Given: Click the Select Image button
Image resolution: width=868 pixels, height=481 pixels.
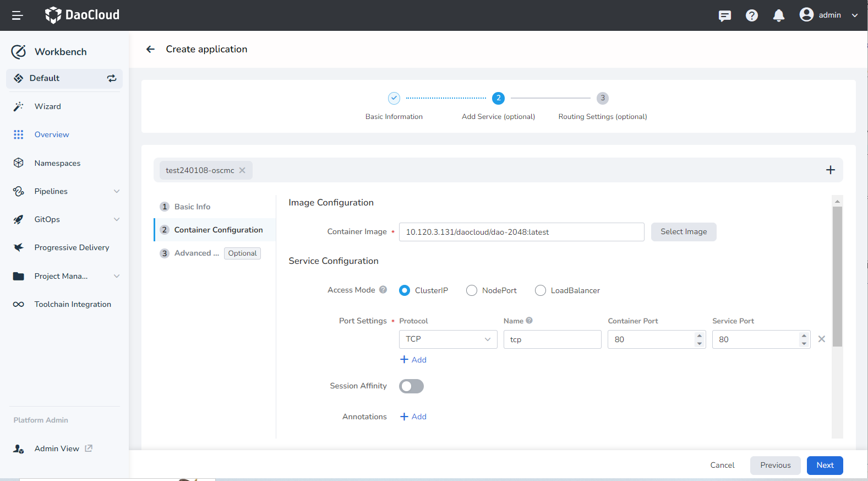Looking at the screenshot, I should click(x=683, y=232).
